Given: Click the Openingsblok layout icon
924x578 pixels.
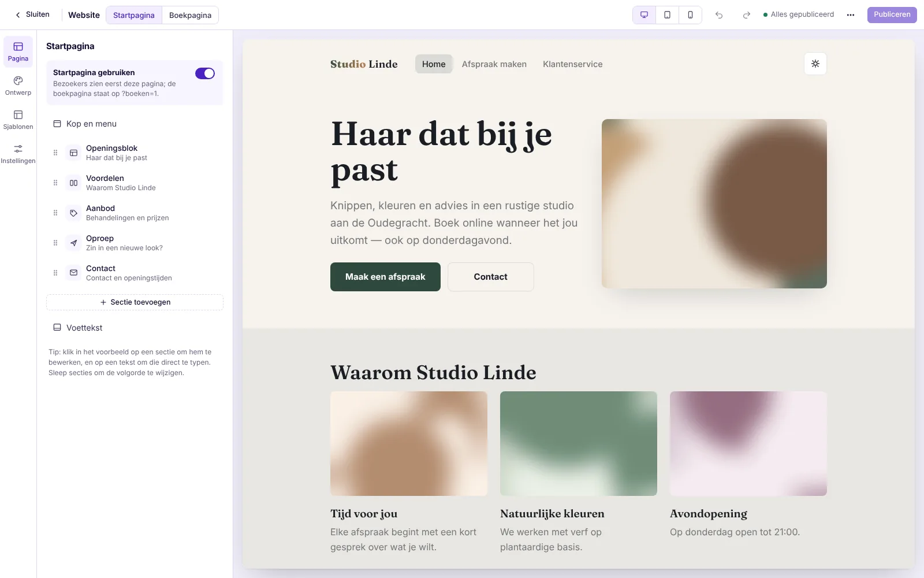Looking at the screenshot, I should [x=73, y=153].
